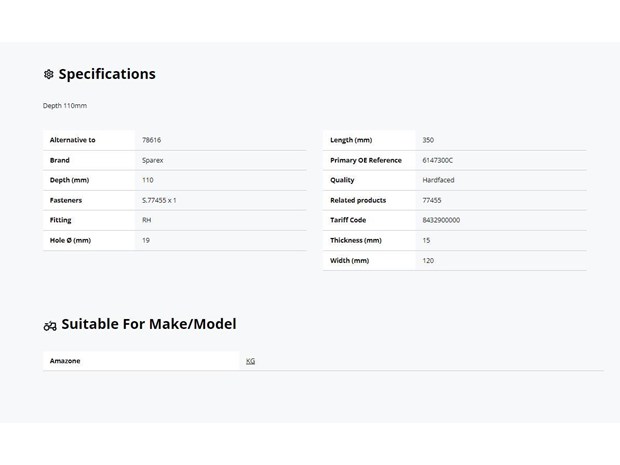The image size is (620, 465).
Task: Select the Alternative to value 78616
Action: 151,140
